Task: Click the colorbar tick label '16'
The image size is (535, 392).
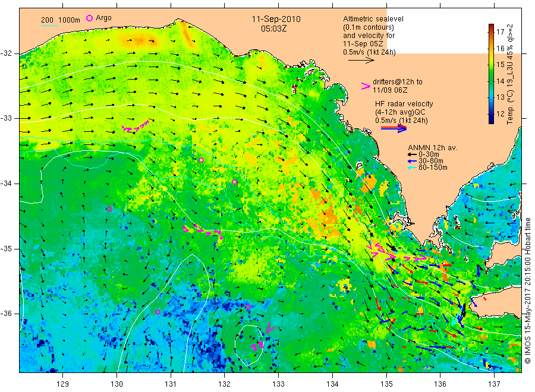Action: coord(500,48)
